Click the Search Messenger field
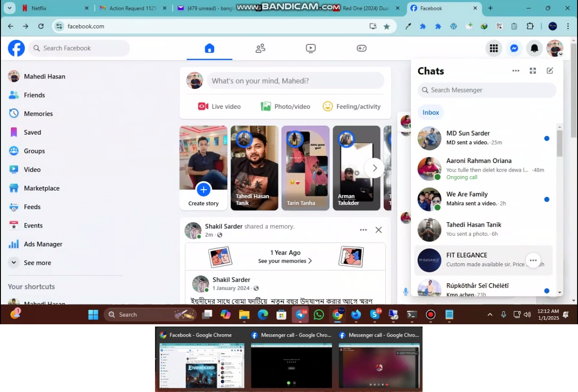The image size is (578, 392). (487, 90)
